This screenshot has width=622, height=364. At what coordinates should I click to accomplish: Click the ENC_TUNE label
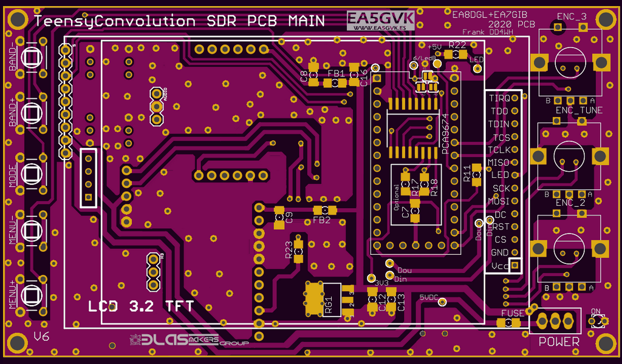[579, 110]
